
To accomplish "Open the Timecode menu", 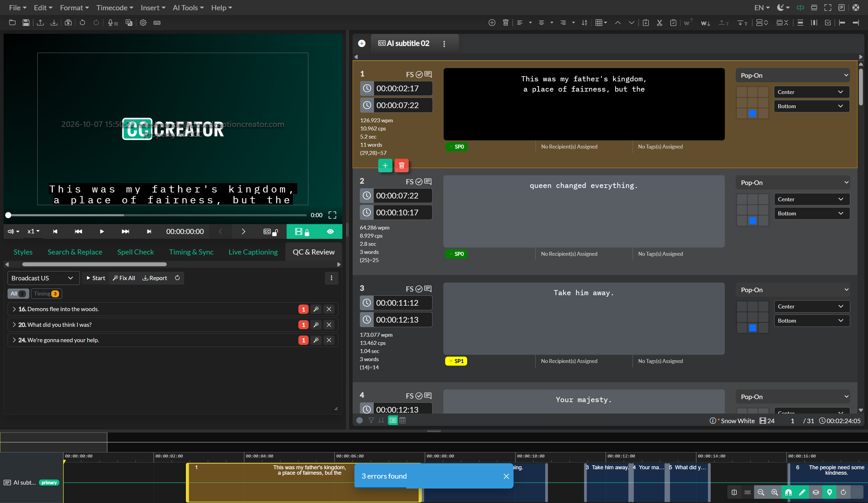I will 114,8.
